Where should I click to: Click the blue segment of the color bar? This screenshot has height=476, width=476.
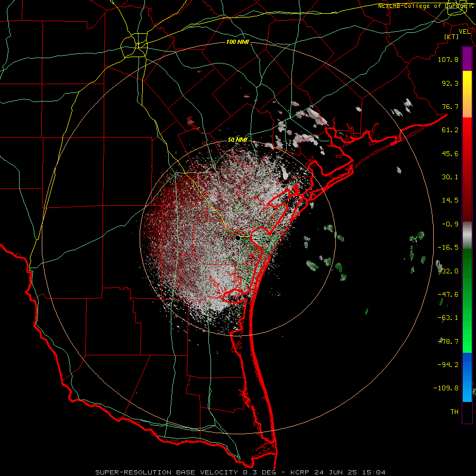pos(467,377)
